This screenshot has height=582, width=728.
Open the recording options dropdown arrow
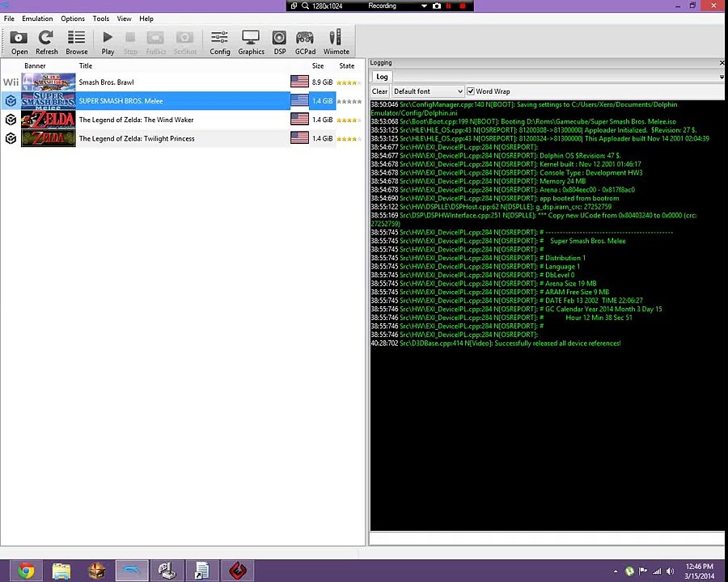424,6
